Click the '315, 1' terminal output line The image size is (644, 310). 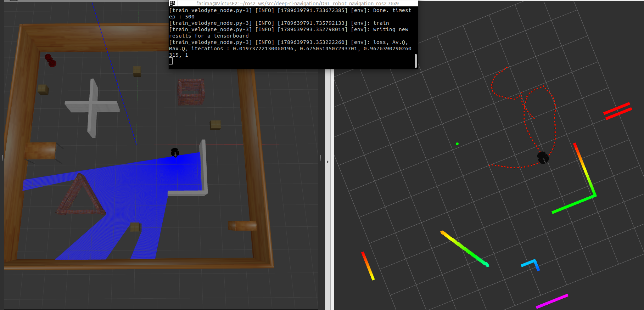(x=179, y=55)
